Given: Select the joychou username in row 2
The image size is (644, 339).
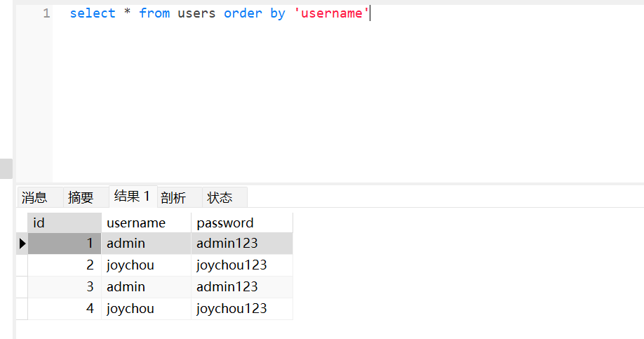Looking at the screenshot, I should coord(146,265).
